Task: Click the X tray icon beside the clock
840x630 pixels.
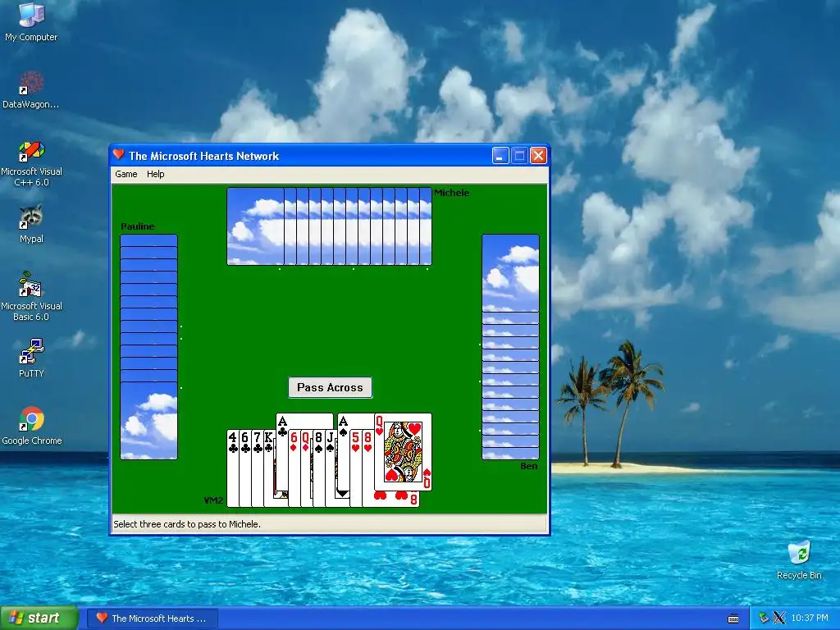Action: coord(779,619)
